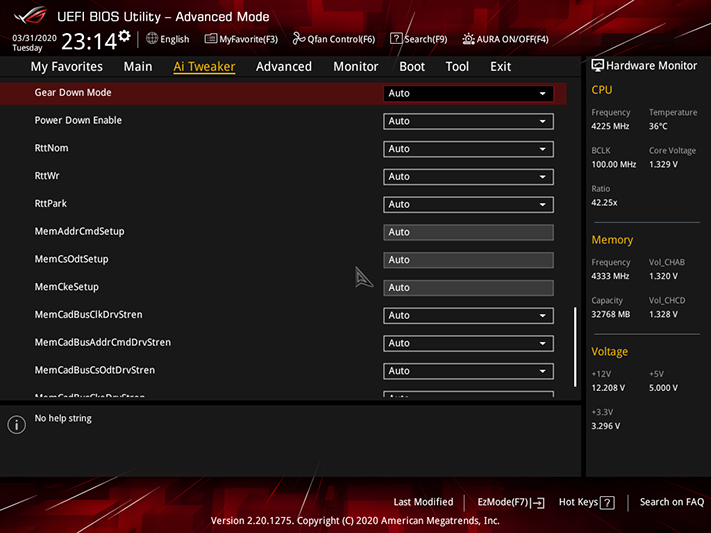Open the RttPark dropdown
The width and height of the screenshot is (711, 533).
[x=468, y=204]
